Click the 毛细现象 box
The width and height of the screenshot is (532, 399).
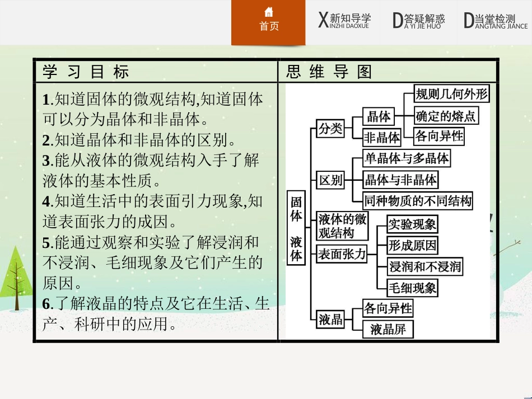pos(412,288)
